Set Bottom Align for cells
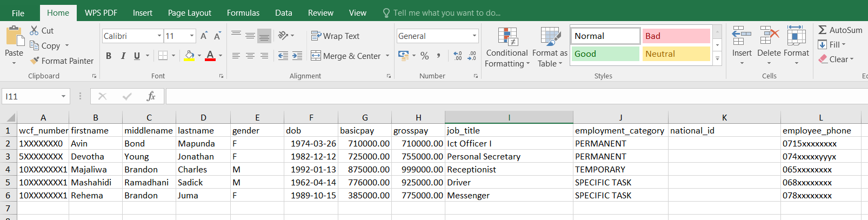 pos(264,36)
